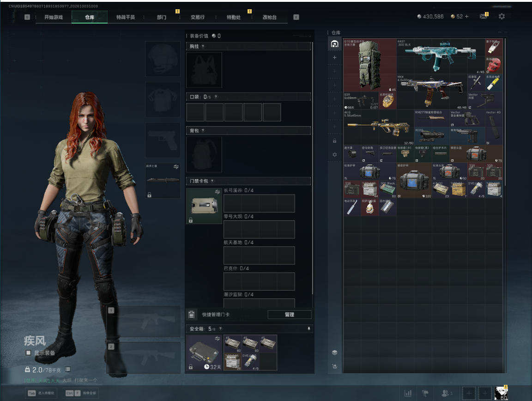The image size is (532, 401).
Task: Open the statistics bar chart icon
Action: coord(408,393)
